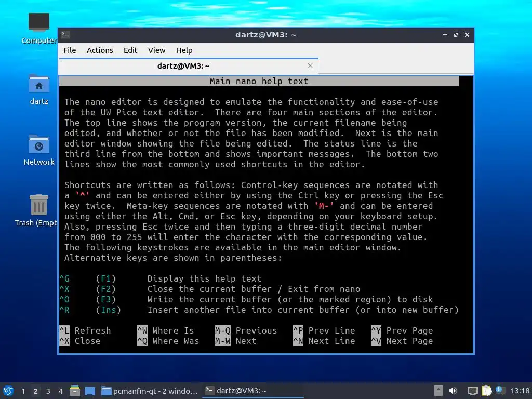The width and height of the screenshot is (532, 399).
Task: Switch to workspace 2
Action: [36, 391]
